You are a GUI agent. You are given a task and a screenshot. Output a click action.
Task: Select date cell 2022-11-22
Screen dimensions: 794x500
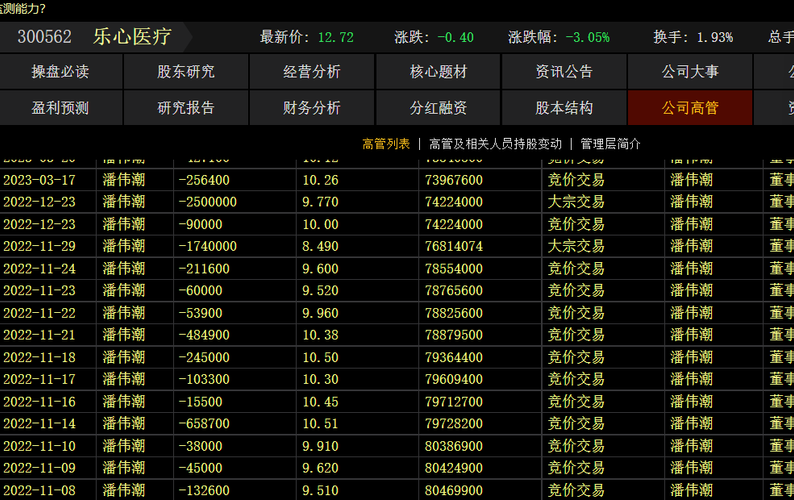point(39,313)
